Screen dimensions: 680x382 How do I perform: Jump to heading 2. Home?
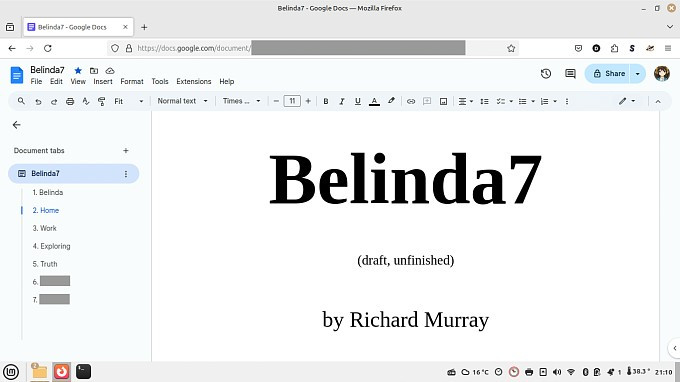(x=46, y=210)
